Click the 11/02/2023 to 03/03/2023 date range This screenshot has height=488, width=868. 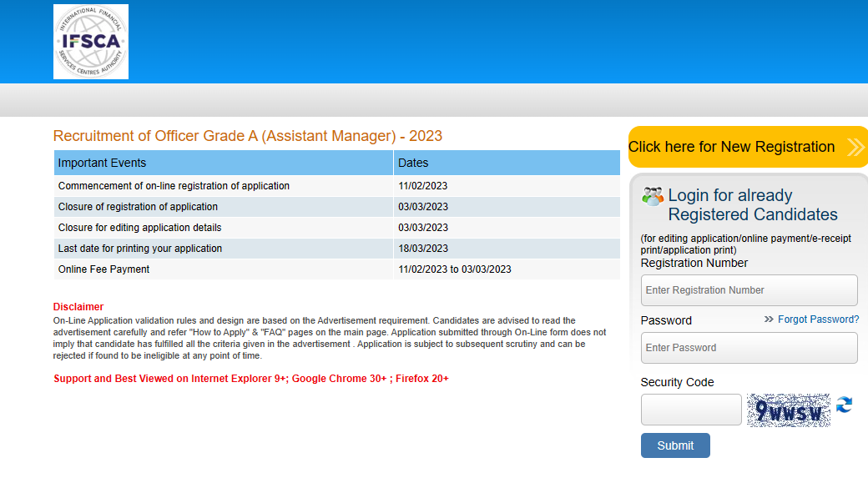(x=455, y=269)
